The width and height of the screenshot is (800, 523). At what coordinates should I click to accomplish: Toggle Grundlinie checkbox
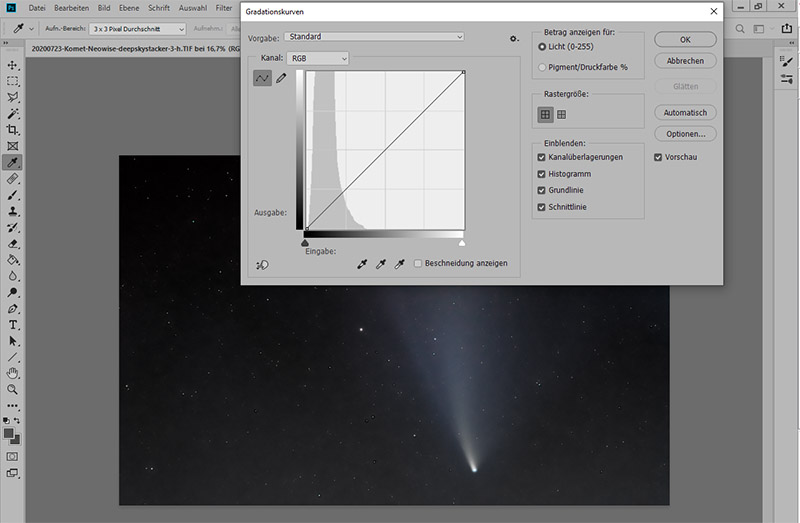point(542,190)
